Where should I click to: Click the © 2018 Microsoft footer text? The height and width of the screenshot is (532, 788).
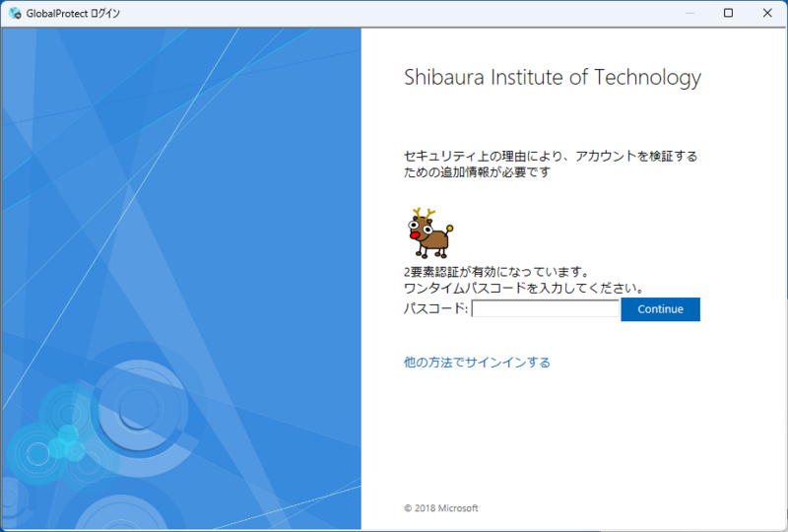(x=441, y=508)
